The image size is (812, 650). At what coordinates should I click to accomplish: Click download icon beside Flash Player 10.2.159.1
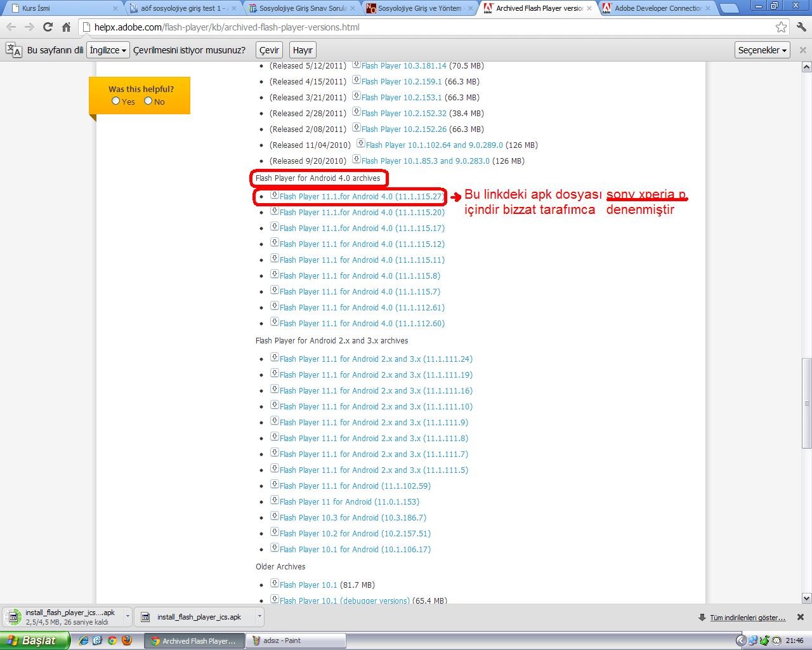(357, 81)
